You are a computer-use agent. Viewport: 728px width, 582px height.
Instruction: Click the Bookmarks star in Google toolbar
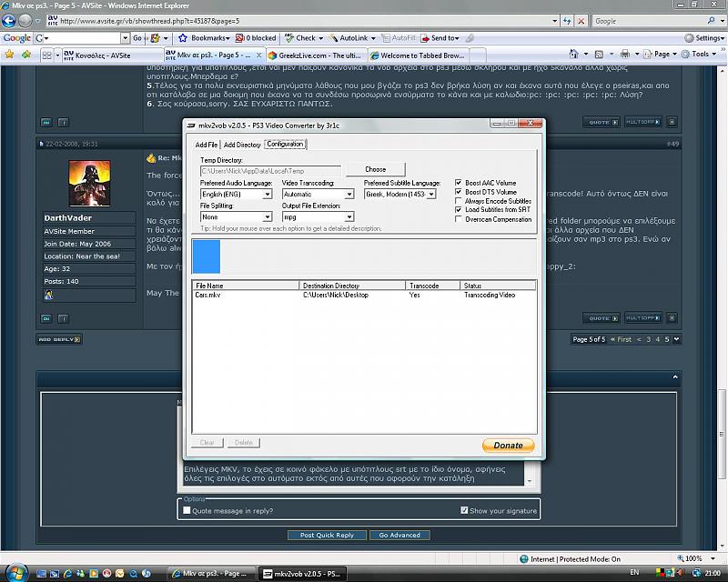coord(183,38)
